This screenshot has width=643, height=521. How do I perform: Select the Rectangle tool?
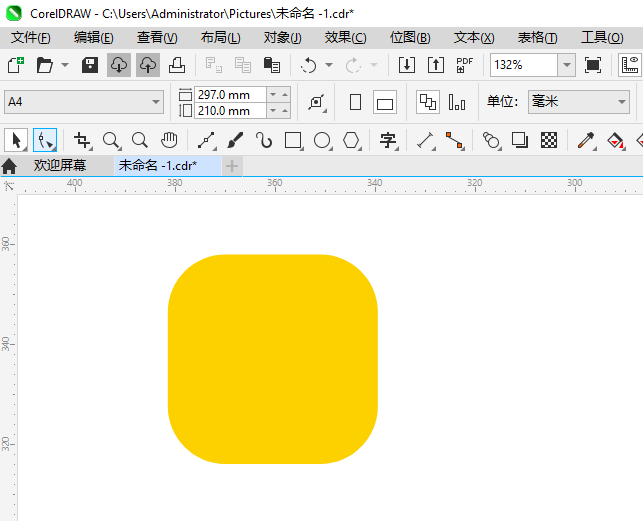[293, 140]
